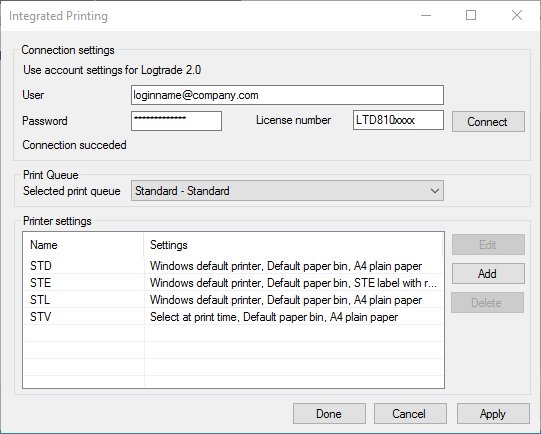Screen dimensions: 541x434
Task: Select the STD printer row
Action: tap(233, 266)
